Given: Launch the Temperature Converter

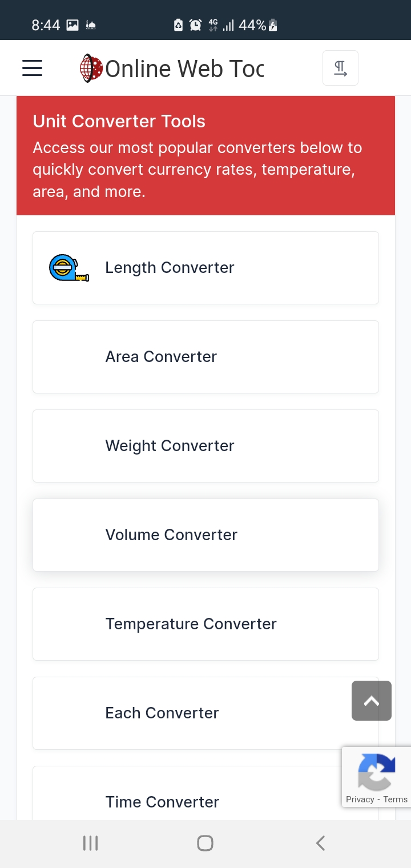Looking at the screenshot, I should 205,624.
